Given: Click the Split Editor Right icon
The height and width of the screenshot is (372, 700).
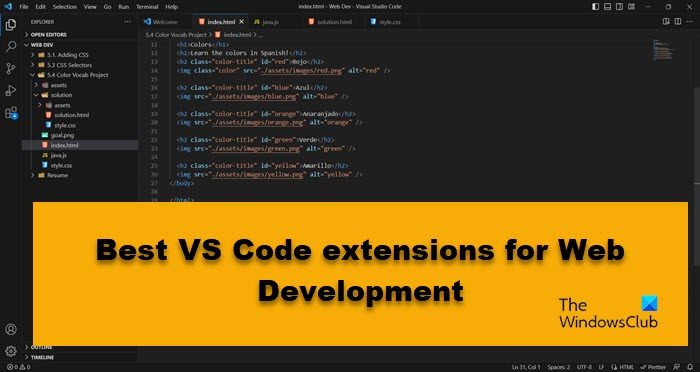Looking at the screenshot, I should click(x=678, y=21).
